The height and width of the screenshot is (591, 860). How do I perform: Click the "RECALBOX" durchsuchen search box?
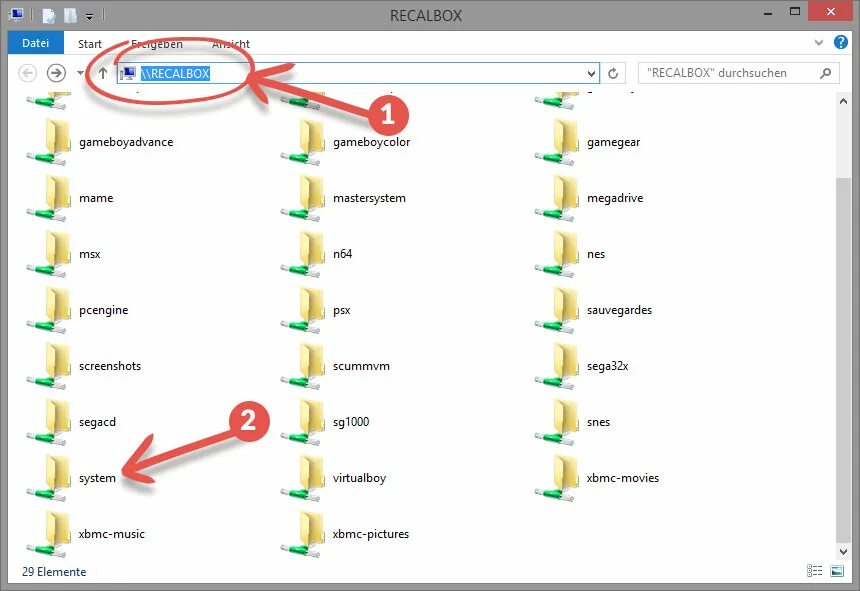[x=739, y=73]
